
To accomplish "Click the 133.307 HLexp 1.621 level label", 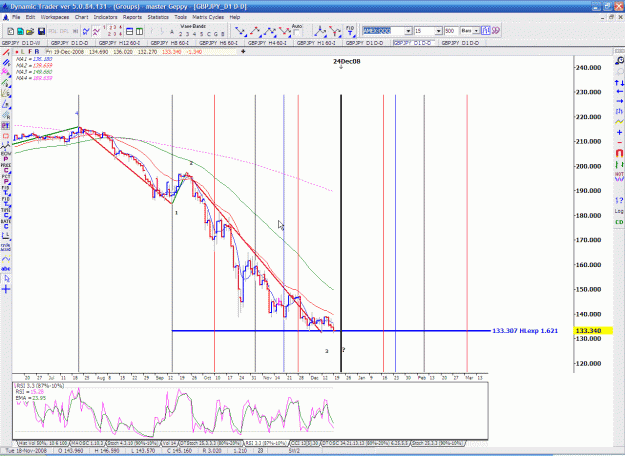I will tap(525, 330).
